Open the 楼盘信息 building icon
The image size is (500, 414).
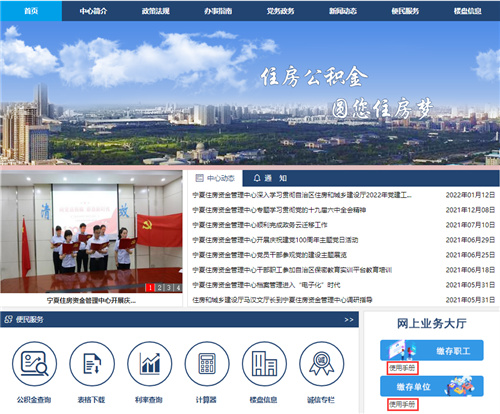pyautogui.click(x=264, y=364)
